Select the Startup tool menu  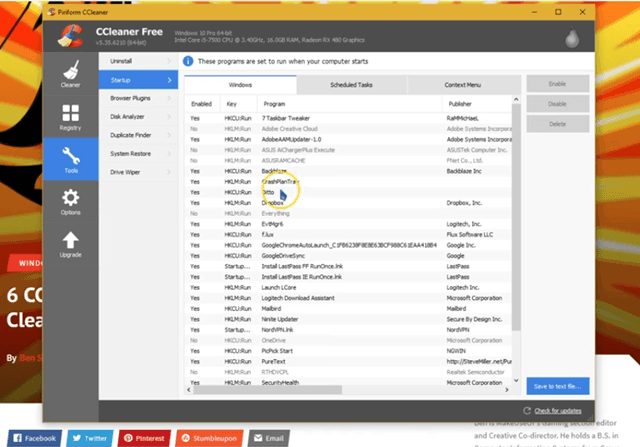(138, 80)
